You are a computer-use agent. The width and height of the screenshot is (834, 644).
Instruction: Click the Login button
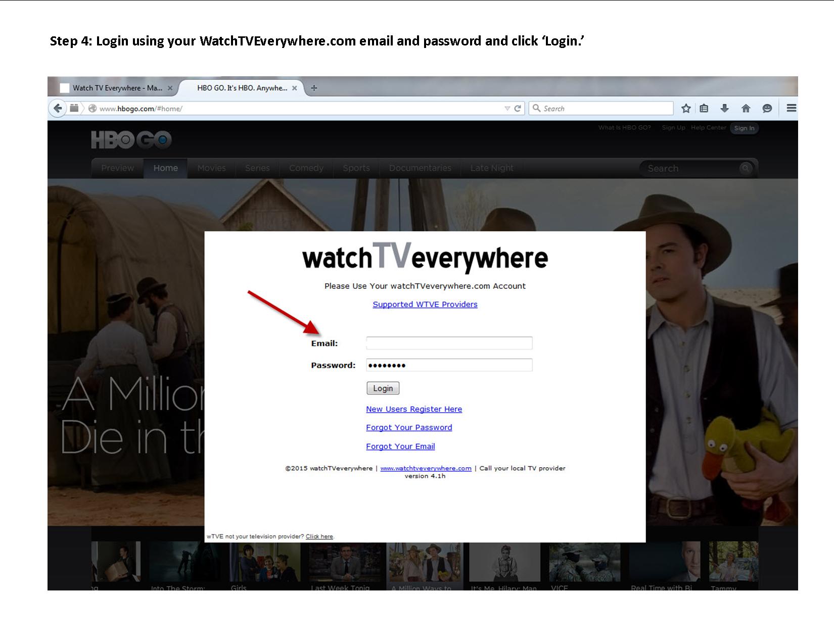tap(383, 388)
